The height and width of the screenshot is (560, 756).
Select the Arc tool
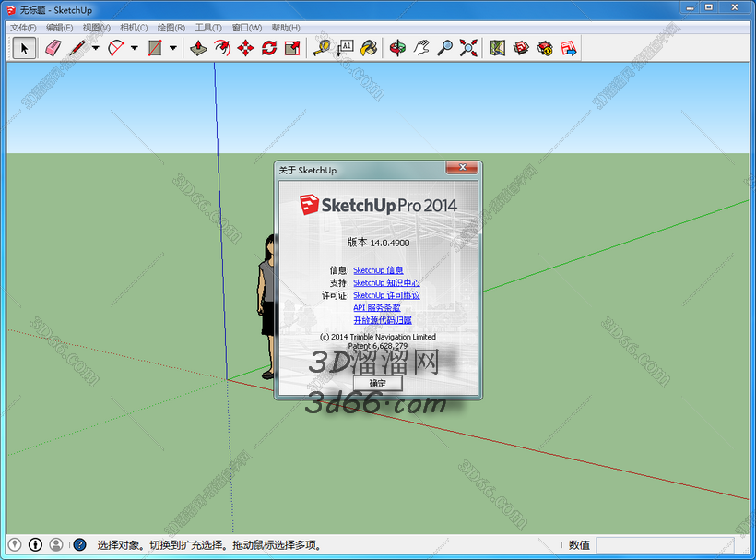click(x=116, y=48)
